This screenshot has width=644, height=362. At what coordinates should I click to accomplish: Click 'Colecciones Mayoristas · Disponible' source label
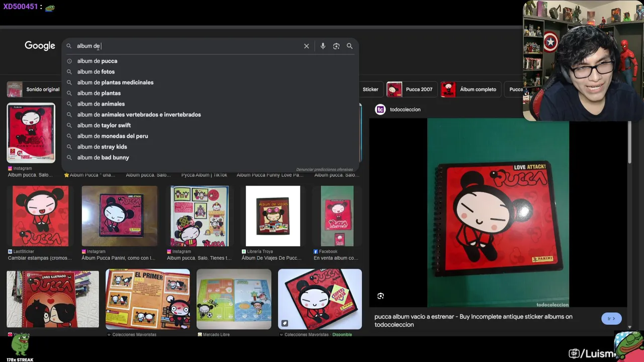(318, 334)
